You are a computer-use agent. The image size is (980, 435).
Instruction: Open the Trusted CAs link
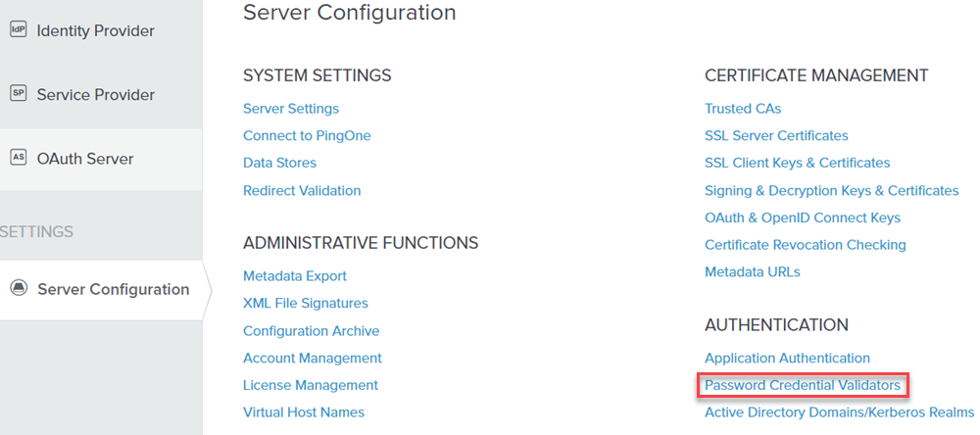[743, 109]
